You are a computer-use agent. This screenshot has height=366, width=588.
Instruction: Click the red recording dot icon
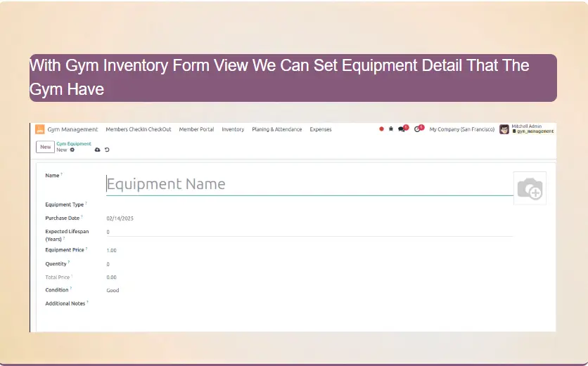pos(381,129)
